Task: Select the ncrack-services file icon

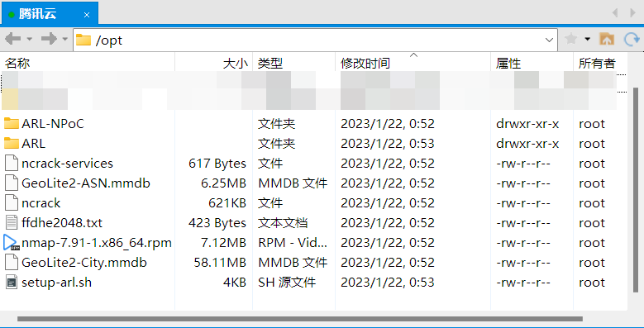Action: 12,163
